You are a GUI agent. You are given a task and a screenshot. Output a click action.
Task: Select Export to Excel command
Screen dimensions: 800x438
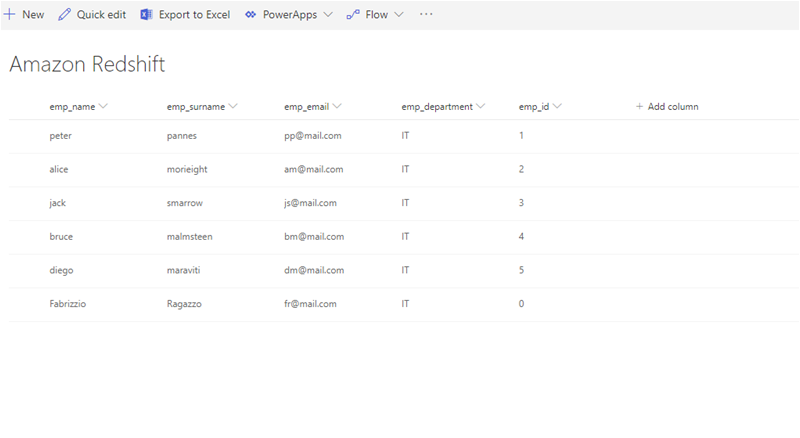point(194,15)
